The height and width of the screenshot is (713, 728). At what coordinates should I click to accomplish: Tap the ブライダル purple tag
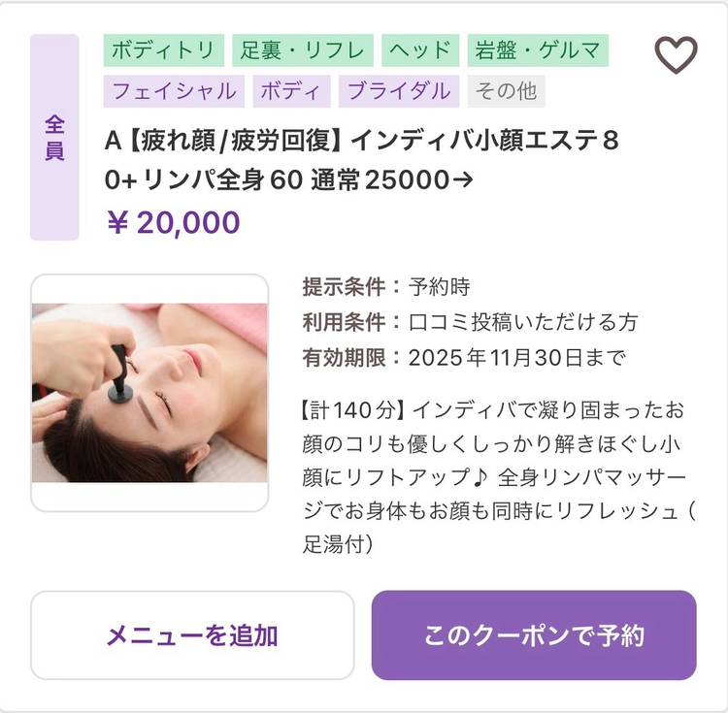[398, 91]
